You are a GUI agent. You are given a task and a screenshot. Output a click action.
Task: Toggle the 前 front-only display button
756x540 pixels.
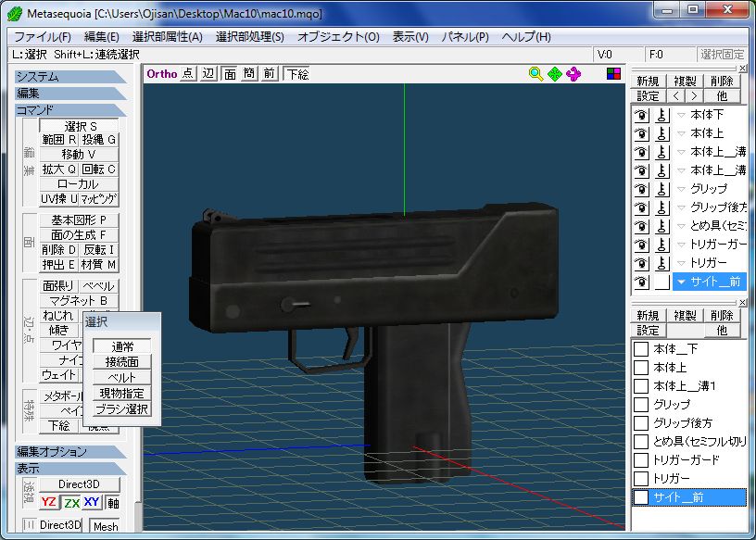pos(269,74)
